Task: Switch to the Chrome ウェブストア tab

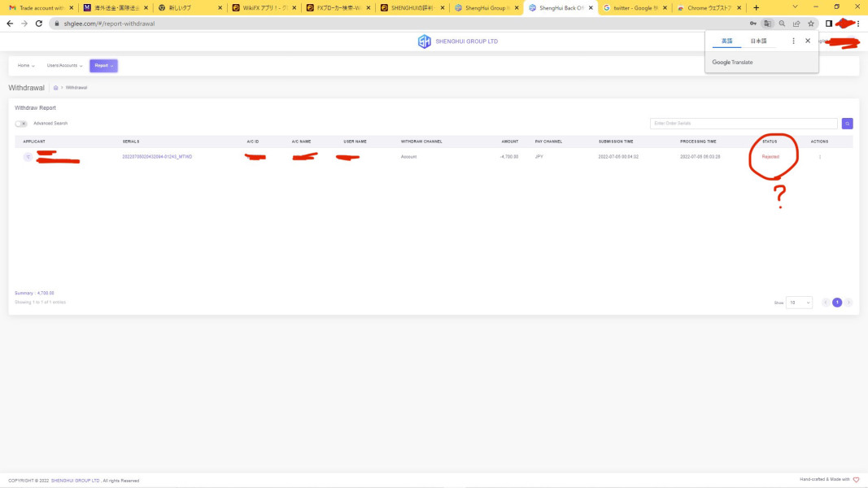Action: point(708,8)
